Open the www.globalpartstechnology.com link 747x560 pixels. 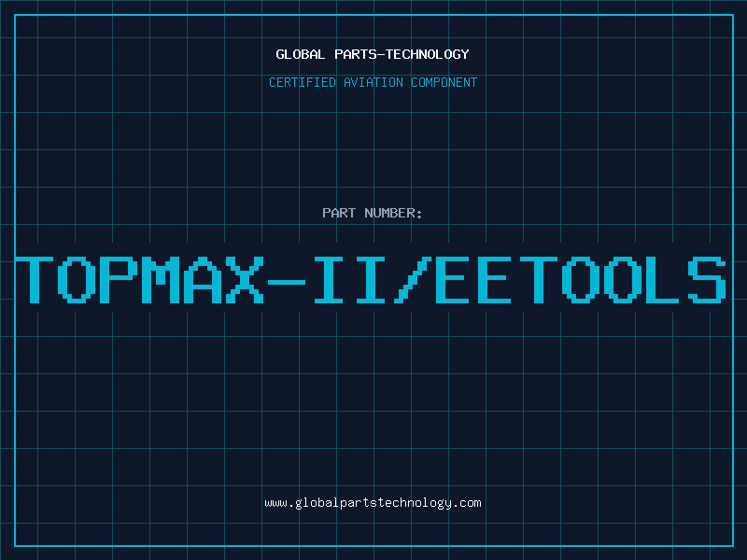point(373,503)
